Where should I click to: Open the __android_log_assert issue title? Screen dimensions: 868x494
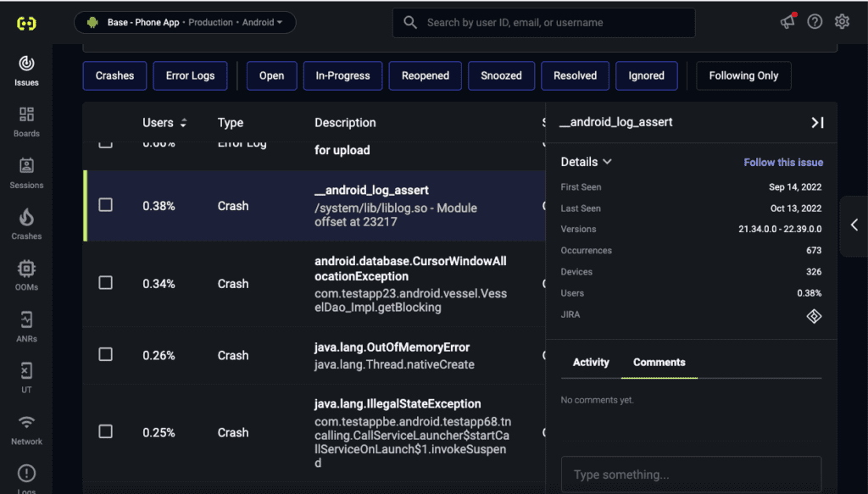coord(371,191)
